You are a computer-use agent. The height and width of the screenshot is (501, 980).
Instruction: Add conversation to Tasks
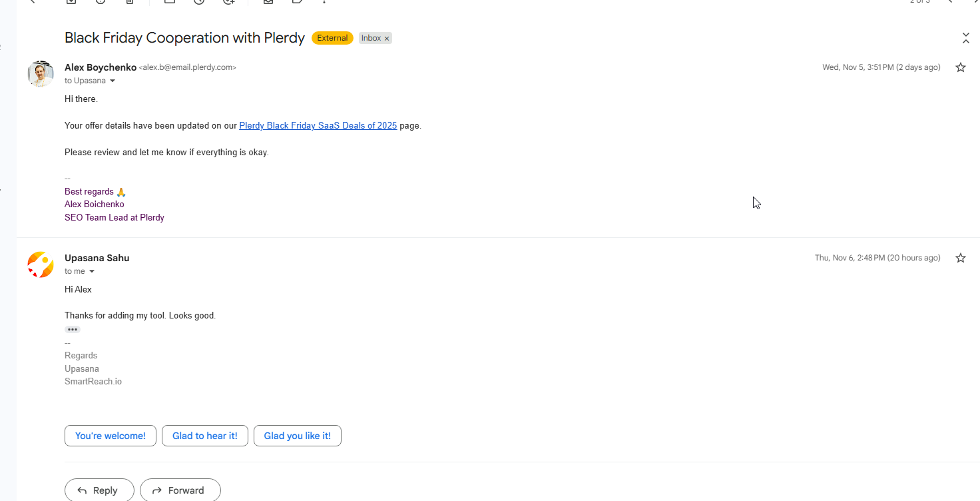pos(229,2)
